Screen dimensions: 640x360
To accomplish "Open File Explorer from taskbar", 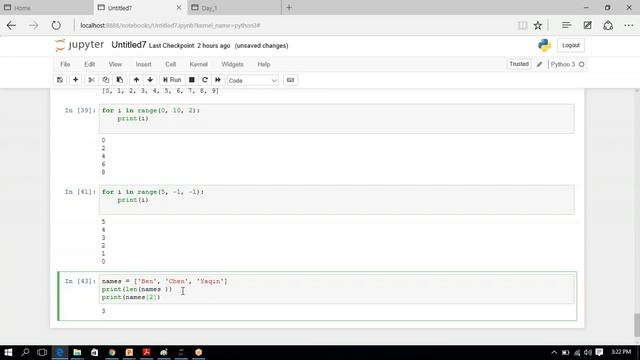I will tap(77, 352).
